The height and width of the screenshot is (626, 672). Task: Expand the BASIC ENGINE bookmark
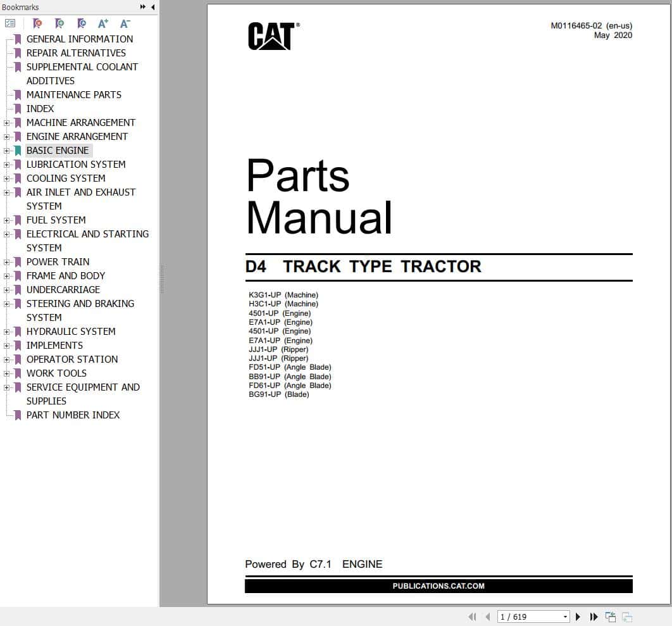tap(6, 151)
